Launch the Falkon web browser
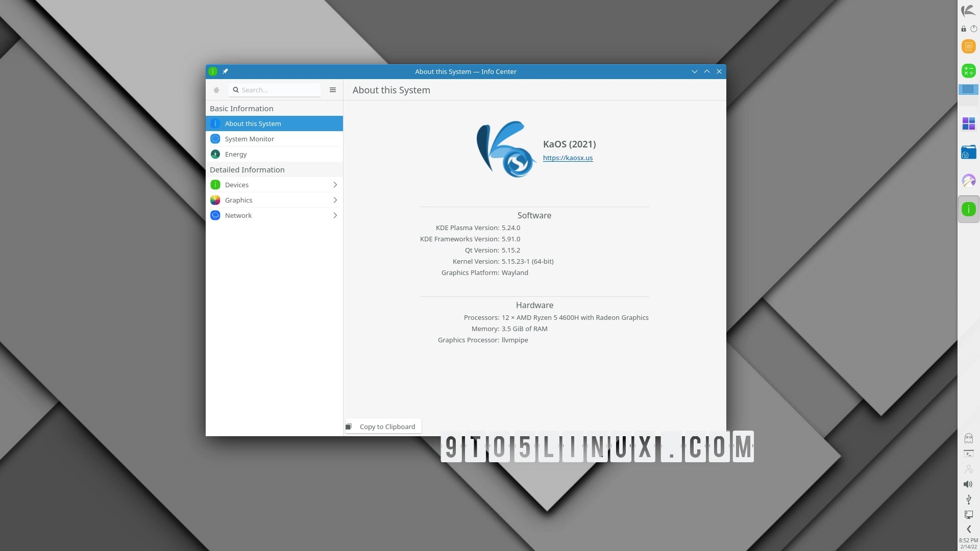Image resolution: width=980 pixels, height=551 pixels. [968, 181]
